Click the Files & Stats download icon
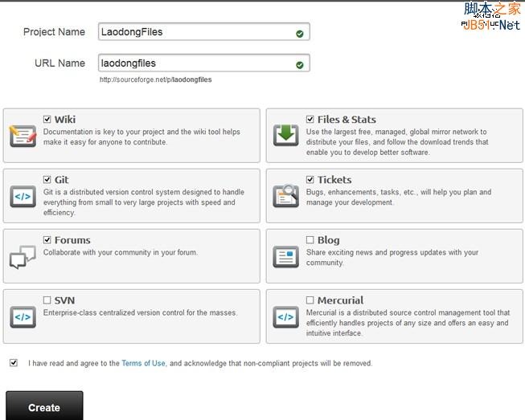The image size is (525, 420). click(285, 136)
